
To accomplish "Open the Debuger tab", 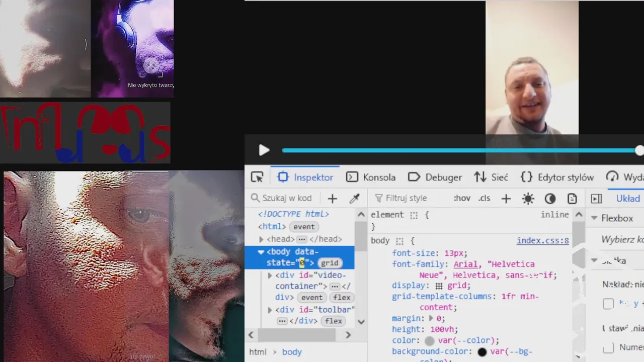I will 435,177.
